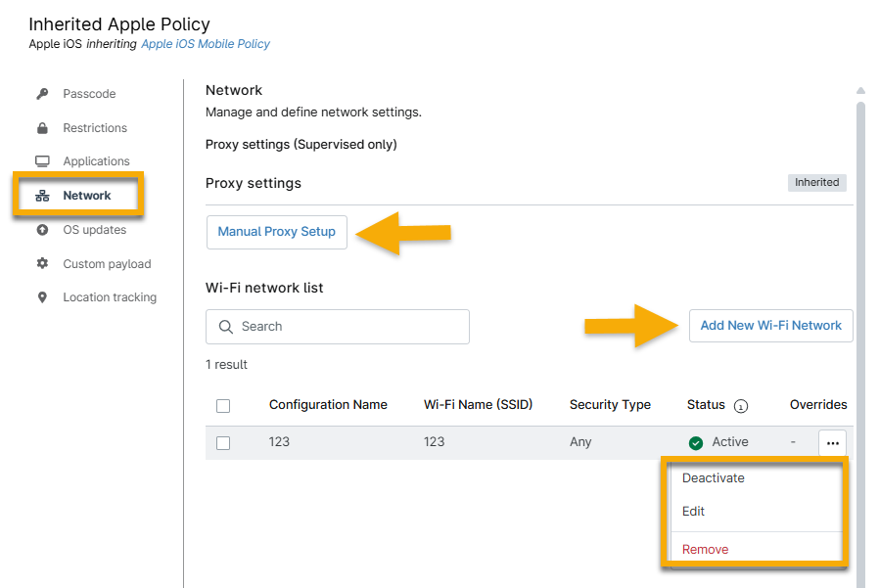Select Edit in the context menu
The width and height of the screenshot is (879, 588).
(693, 512)
